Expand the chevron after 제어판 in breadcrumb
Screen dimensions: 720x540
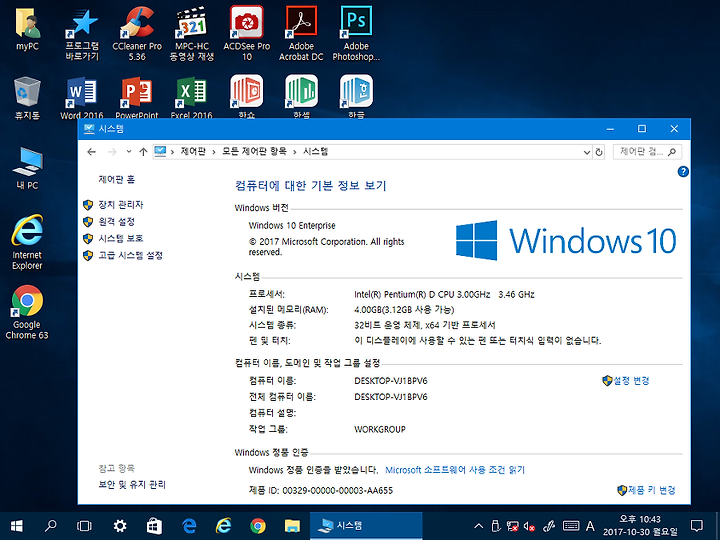click(x=214, y=152)
